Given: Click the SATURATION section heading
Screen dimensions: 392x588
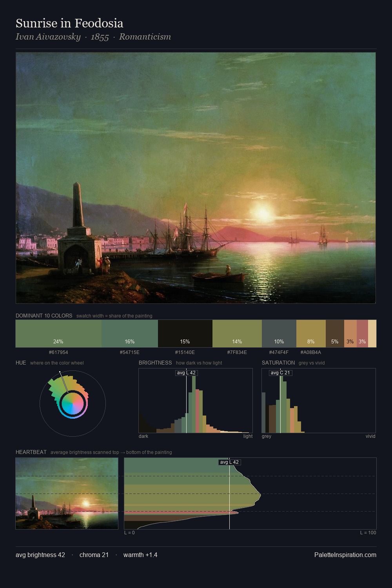Looking at the screenshot, I should [278, 363].
